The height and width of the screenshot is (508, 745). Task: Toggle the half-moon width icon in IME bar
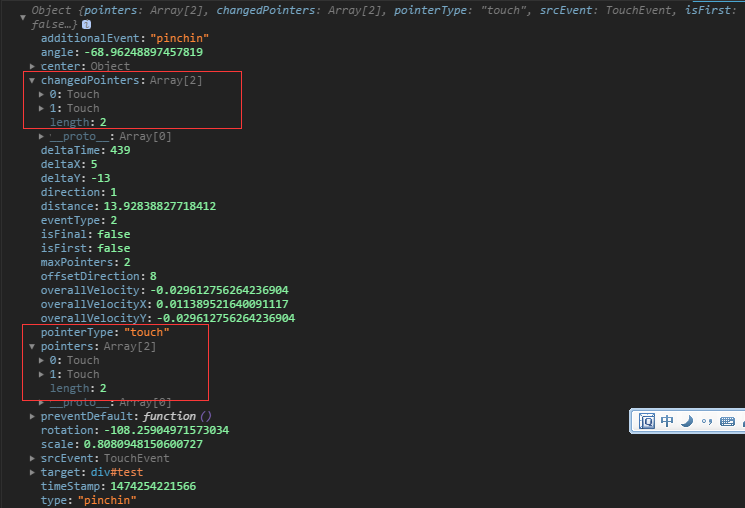(686, 421)
